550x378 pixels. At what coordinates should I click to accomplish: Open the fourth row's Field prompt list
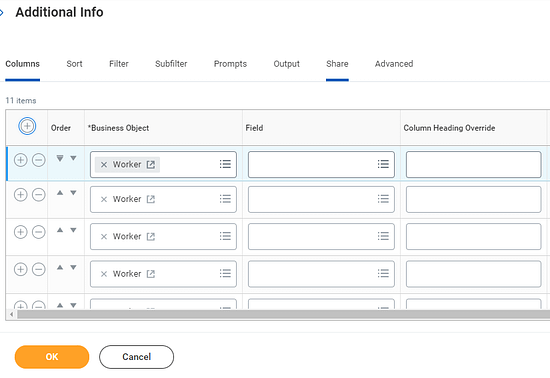pos(383,273)
